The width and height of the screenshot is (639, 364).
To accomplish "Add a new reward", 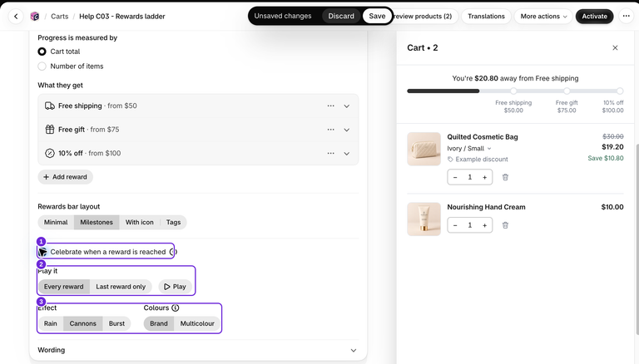I will pos(65,177).
